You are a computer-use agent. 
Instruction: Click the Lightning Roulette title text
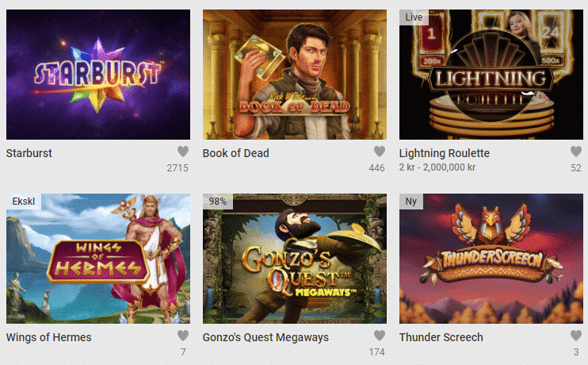click(x=445, y=153)
